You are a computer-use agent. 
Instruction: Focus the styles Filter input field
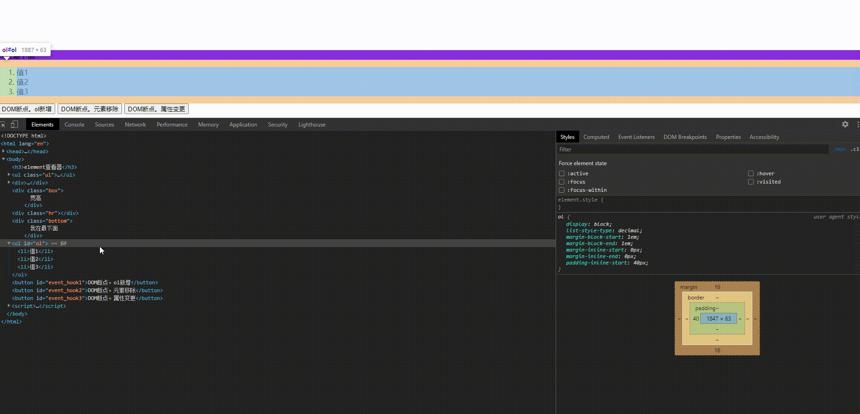click(x=693, y=149)
